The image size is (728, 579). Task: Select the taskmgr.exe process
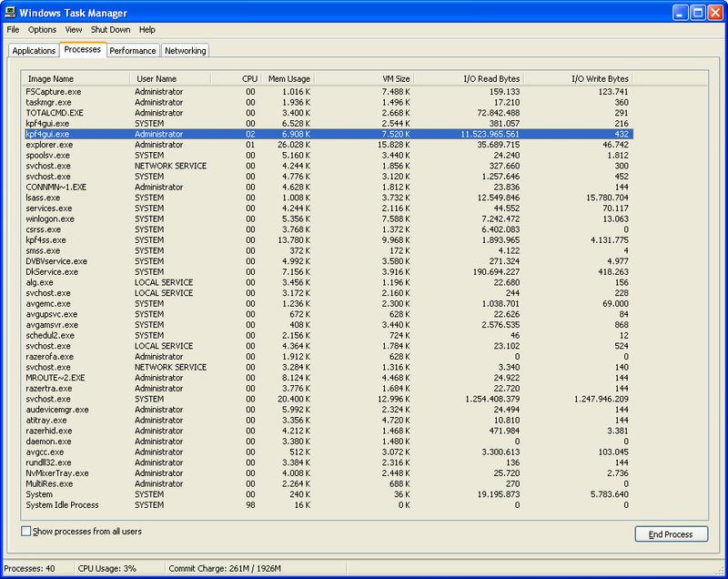[x=329, y=103]
